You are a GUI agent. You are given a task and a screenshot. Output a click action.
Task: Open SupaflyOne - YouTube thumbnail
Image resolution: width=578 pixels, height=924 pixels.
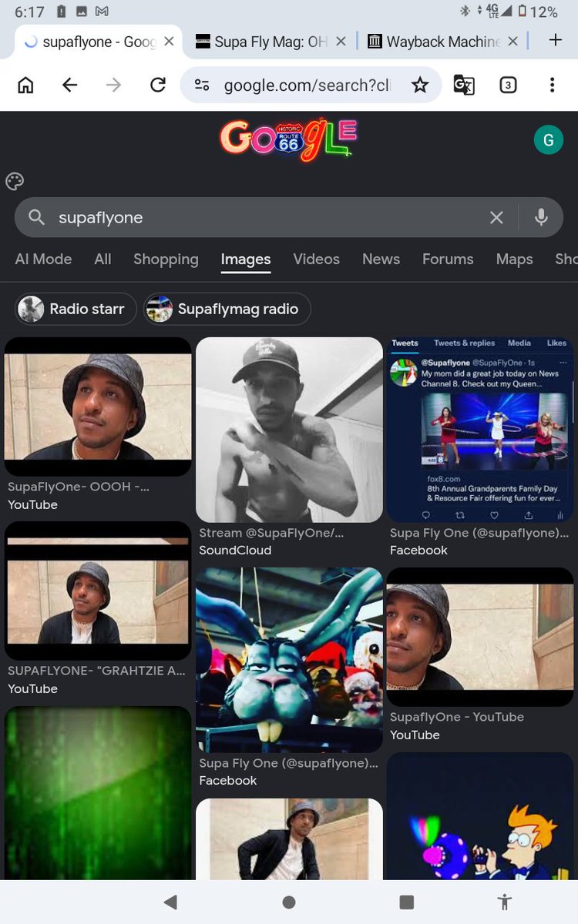(x=480, y=637)
